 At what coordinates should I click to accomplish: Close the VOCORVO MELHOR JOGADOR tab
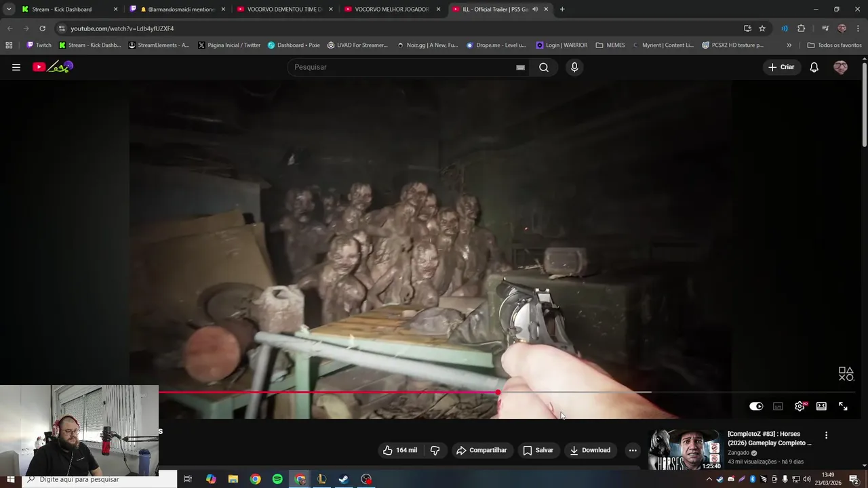(x=438, y=9)
